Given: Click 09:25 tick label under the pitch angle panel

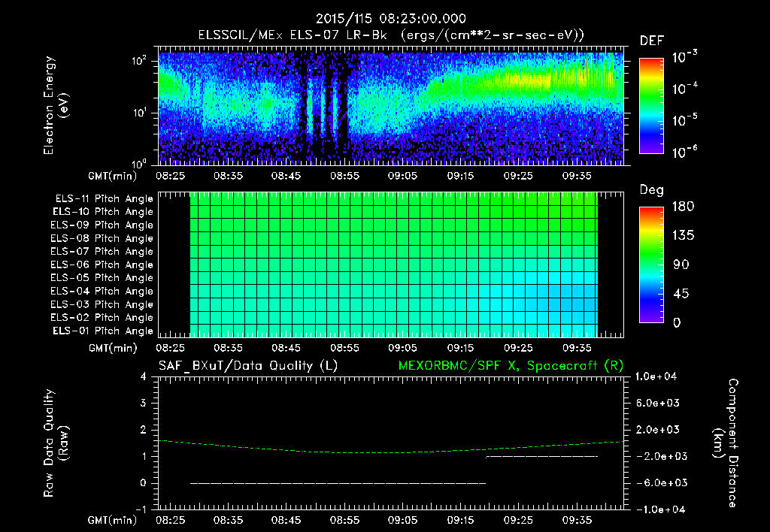Looking at the screenshot, I should 518,348.
